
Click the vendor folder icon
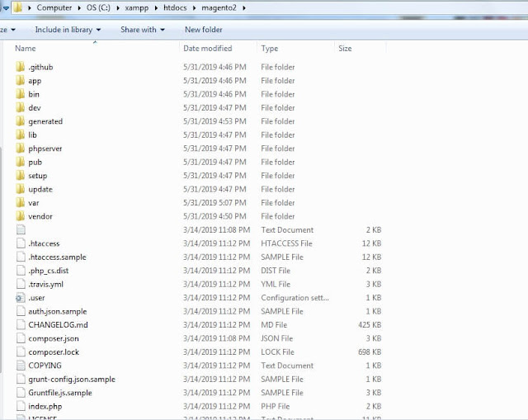point(20,216)
